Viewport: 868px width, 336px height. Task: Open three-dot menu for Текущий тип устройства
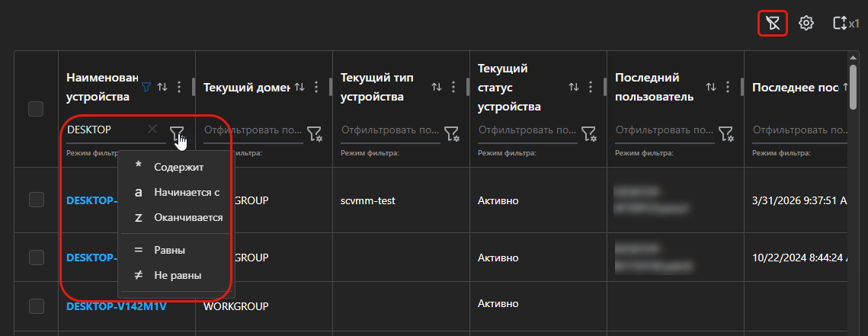point(453,87)
